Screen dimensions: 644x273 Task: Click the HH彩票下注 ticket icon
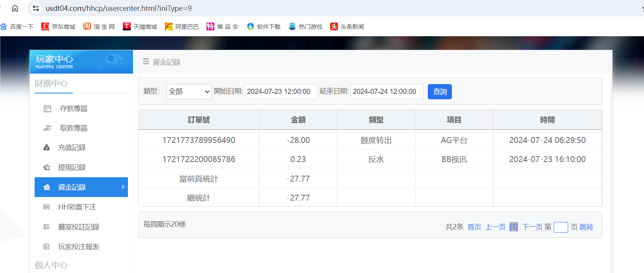[47, 207]
